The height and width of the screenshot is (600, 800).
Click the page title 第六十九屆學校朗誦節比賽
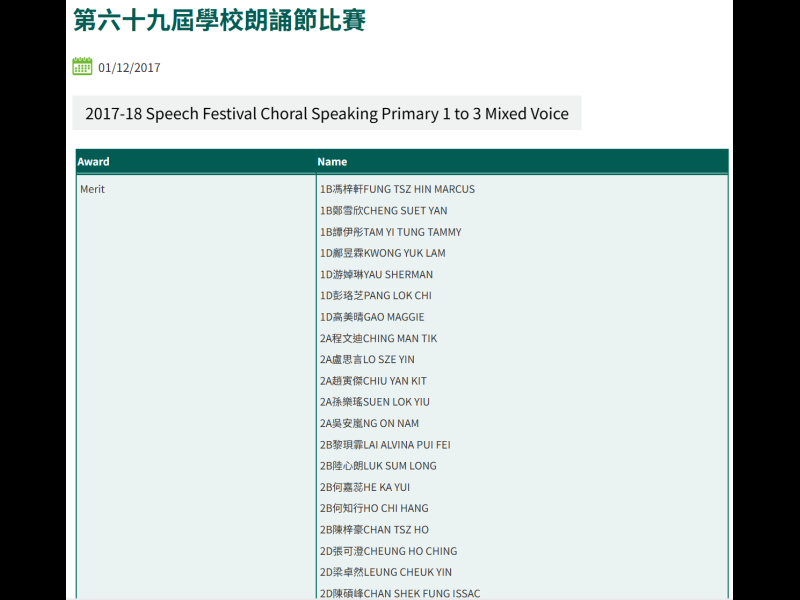[x=219, y=18]
